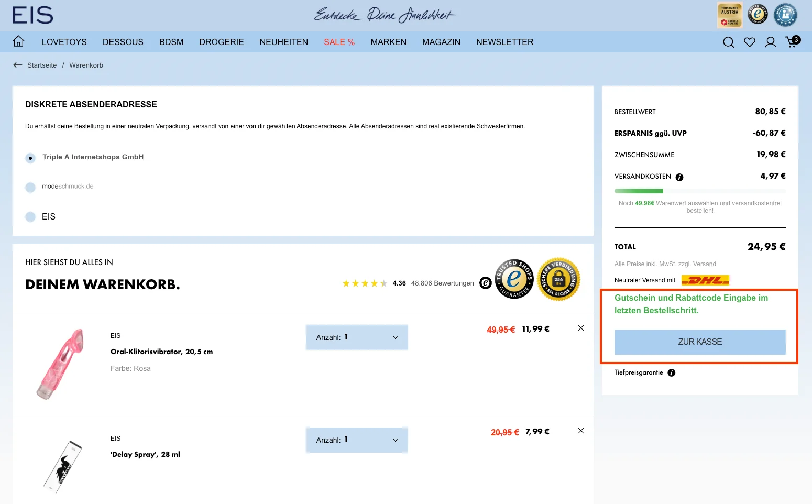This screenshot has width=812, height=504.
Task: Open the wishlist heart icon
Action: pyautogui.click(x=750, y=42)
